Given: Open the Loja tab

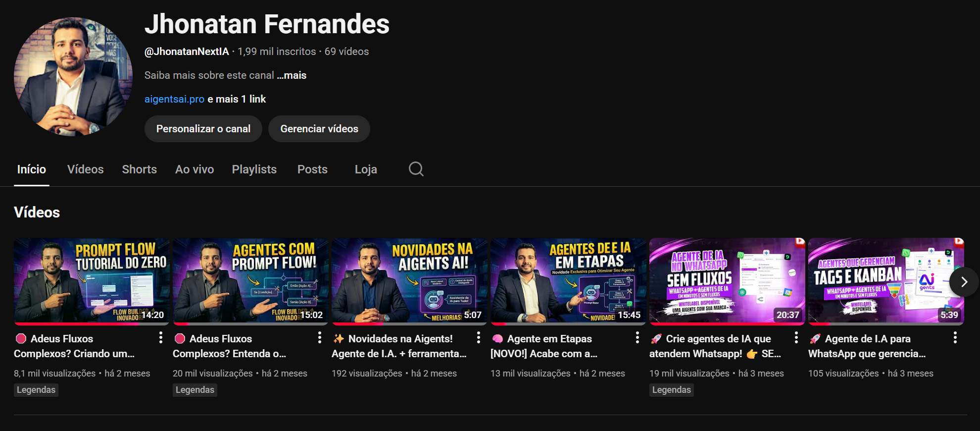Looking at the screenshot, I should click(x=366, y=169).
